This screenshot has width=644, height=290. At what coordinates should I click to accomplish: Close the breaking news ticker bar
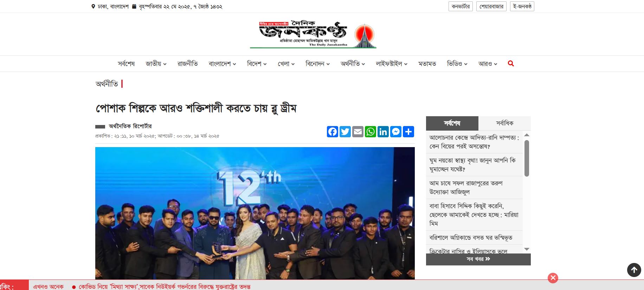click(x=553, y=278)
